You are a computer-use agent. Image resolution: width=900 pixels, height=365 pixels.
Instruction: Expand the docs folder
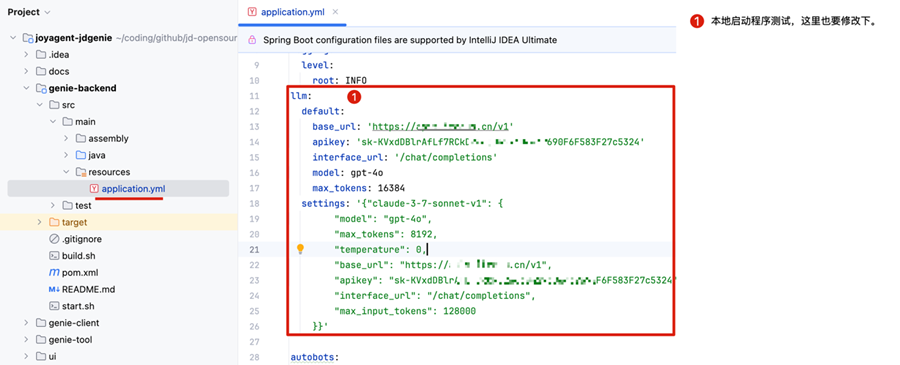coord(26,72)
